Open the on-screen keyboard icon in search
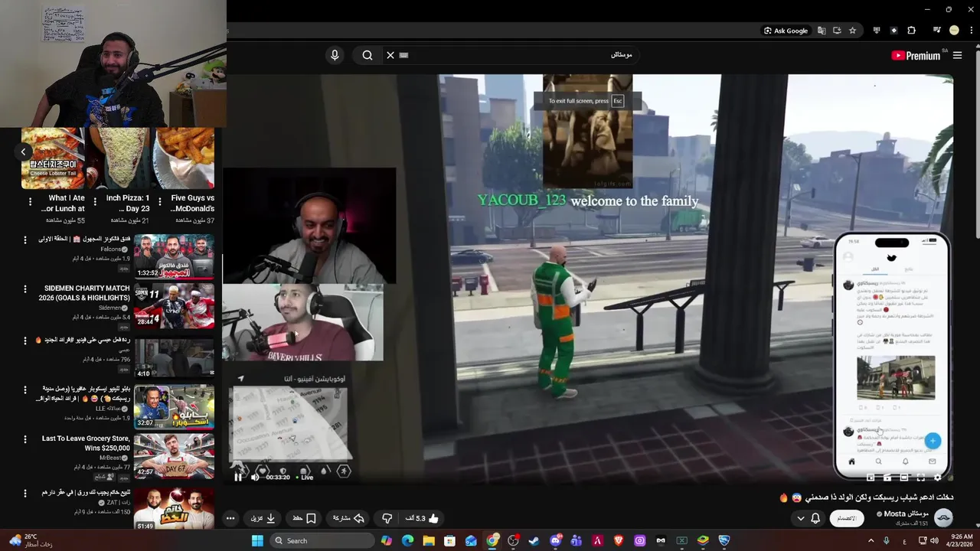 tap(404, 55)
